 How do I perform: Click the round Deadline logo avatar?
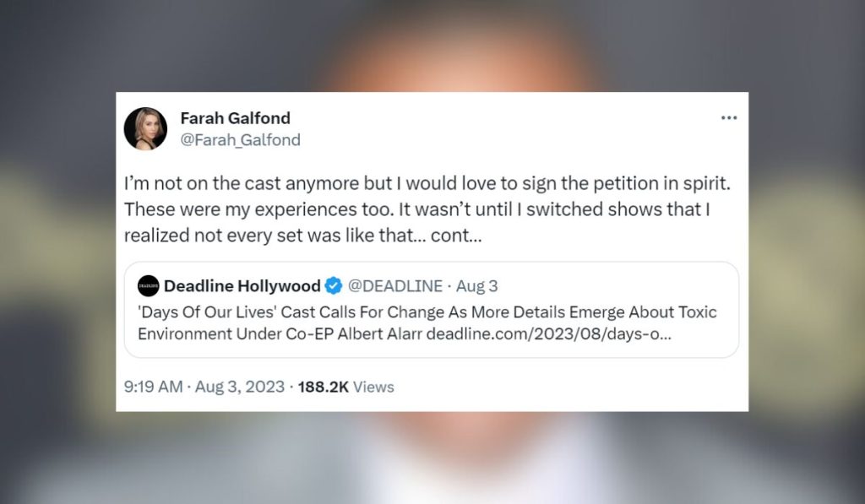point(149,286)
